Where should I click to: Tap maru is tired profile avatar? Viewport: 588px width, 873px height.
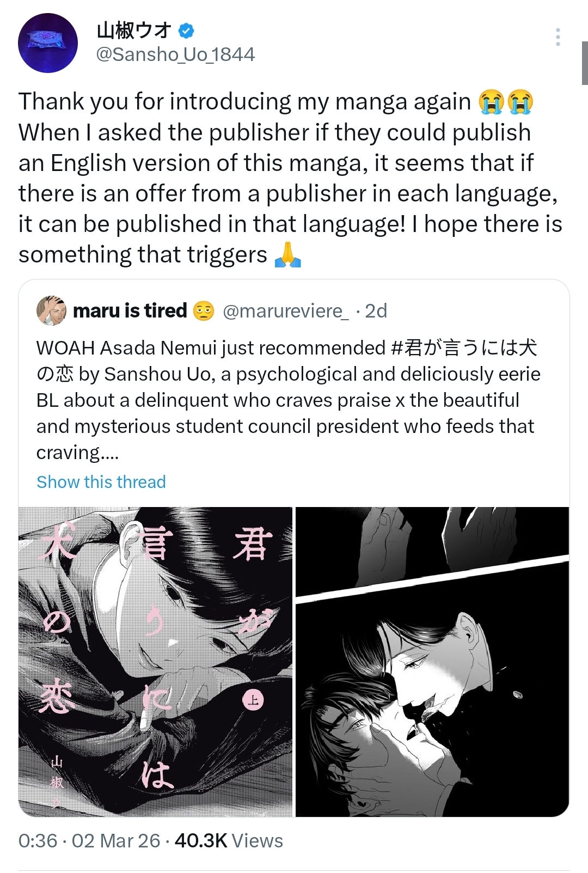(51, 311)
